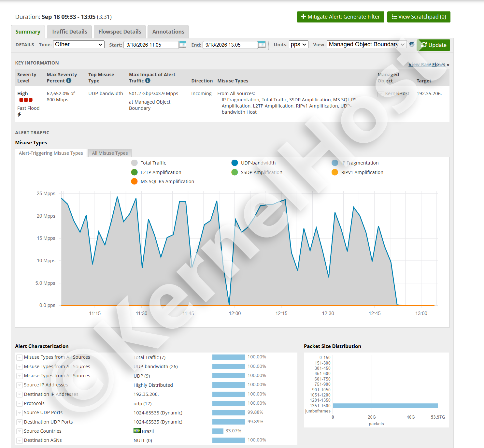The width and height of the screenshot is (484, 448).
Task: Click the KernelHost managed object link
Action: (397, 94)
